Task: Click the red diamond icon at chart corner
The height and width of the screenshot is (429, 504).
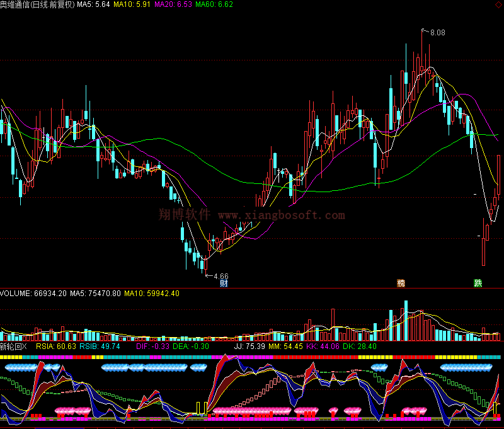Action: [498, 4]
